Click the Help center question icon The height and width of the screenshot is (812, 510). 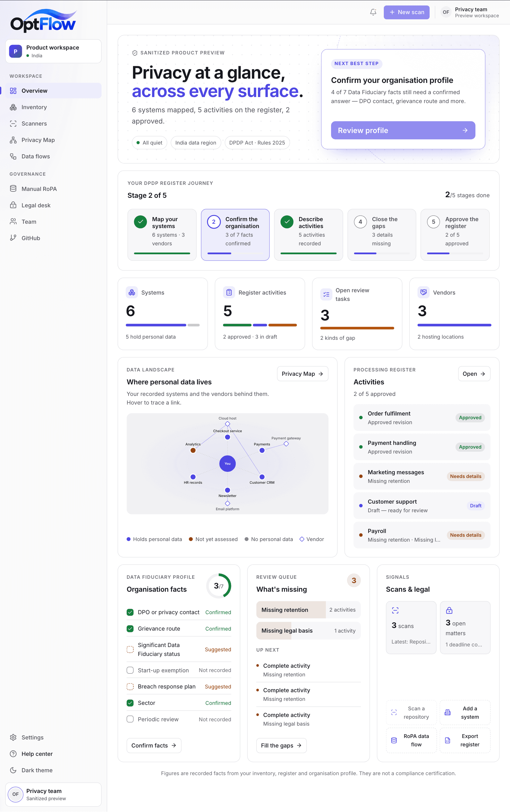13,754
